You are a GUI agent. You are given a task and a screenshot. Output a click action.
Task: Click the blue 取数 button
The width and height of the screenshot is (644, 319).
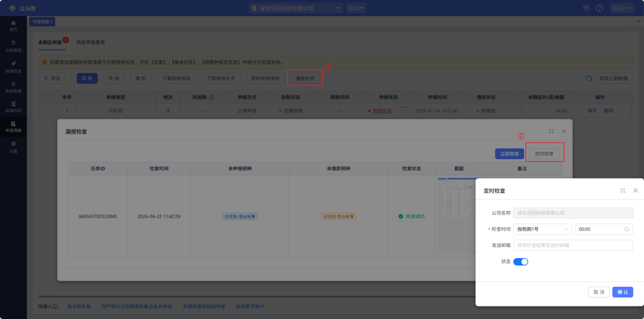87,79
